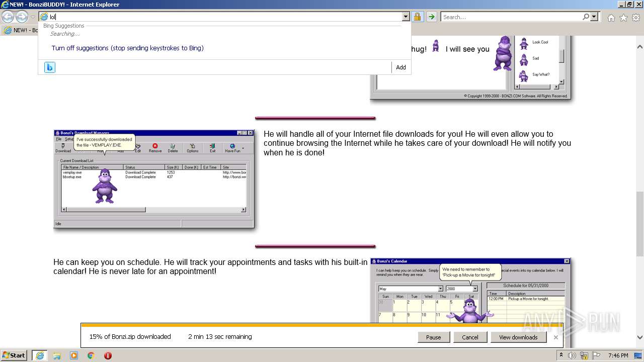Click the '2 min 13 sec remaining' text
Image resolution: width=644 pixels, height=362 pixels.
click(220, 337)
